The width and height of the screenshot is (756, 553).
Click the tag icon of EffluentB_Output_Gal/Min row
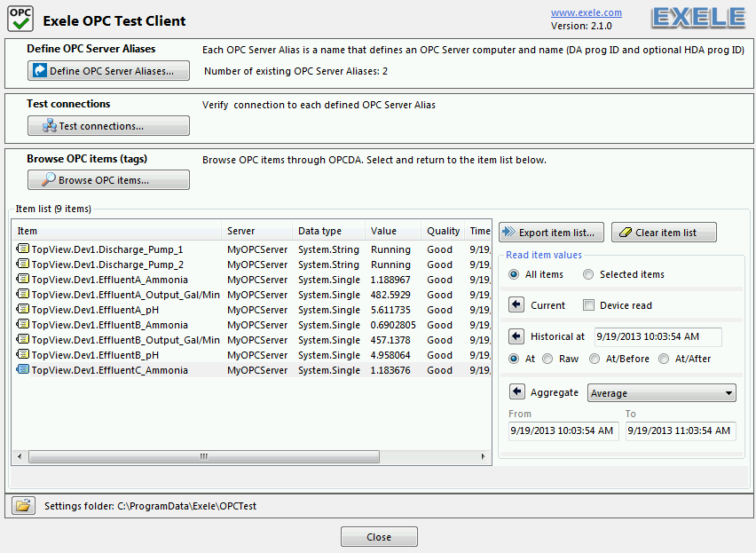(x=23, y=339)
